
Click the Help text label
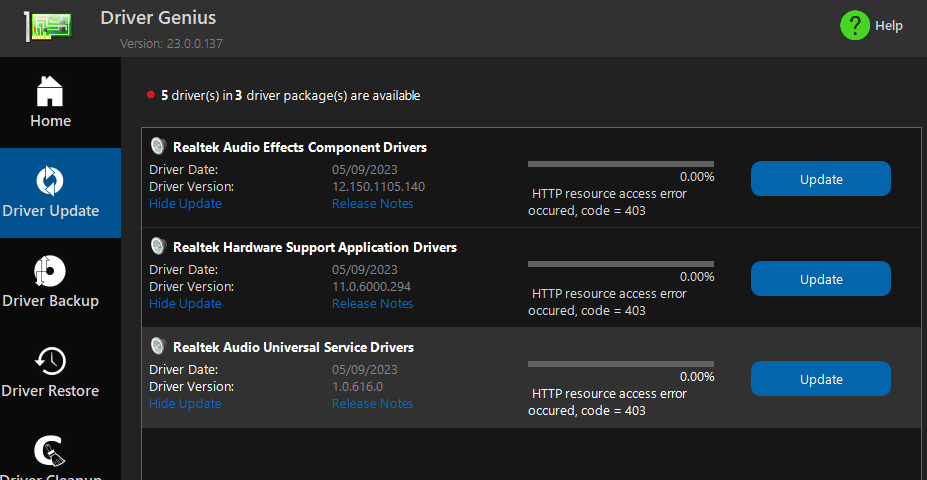pos(889,26)
